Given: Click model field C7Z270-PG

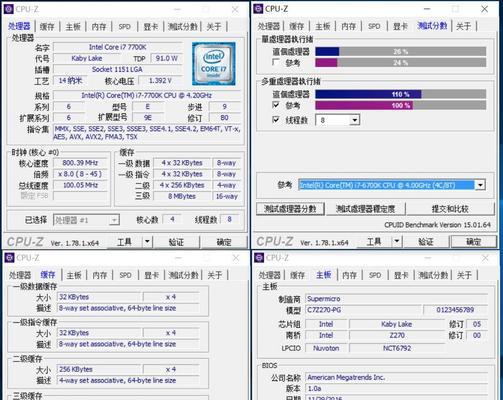Looking at the screenshot, I should 363,310.
